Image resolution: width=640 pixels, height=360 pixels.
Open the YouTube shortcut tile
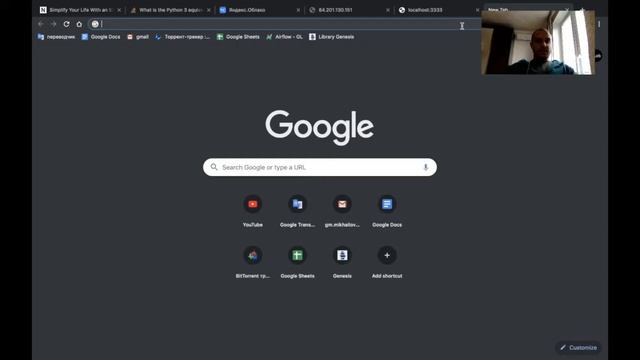pos(253,211)
